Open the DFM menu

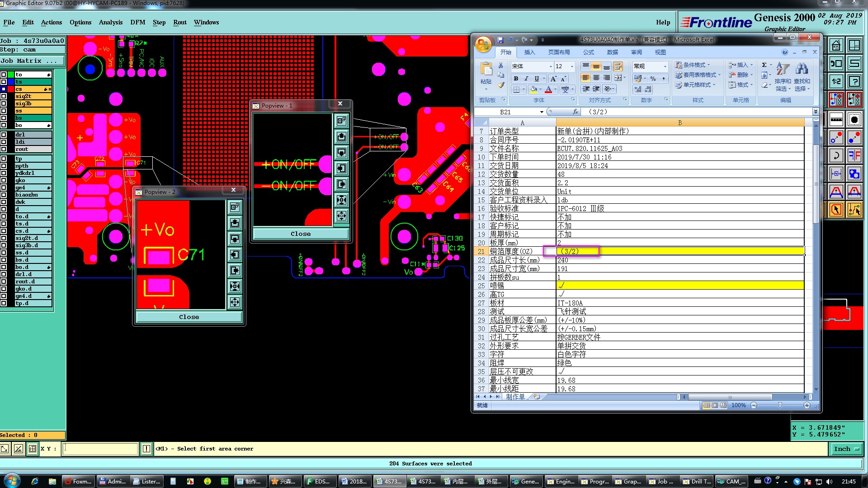pyautogui.click(x=137, y=22)
